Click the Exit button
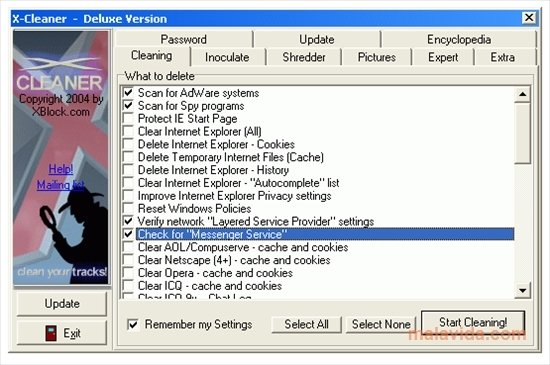550x365 pixels. tap(62, 333)
